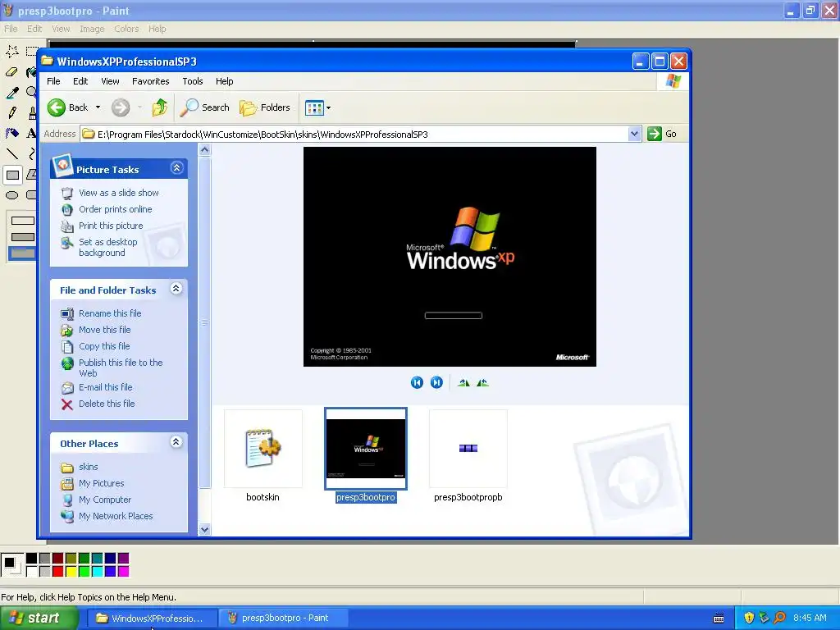840x630 pixels.
Task: Click the keyboard icon on the taskbar
Action: [x=719, y=619]
